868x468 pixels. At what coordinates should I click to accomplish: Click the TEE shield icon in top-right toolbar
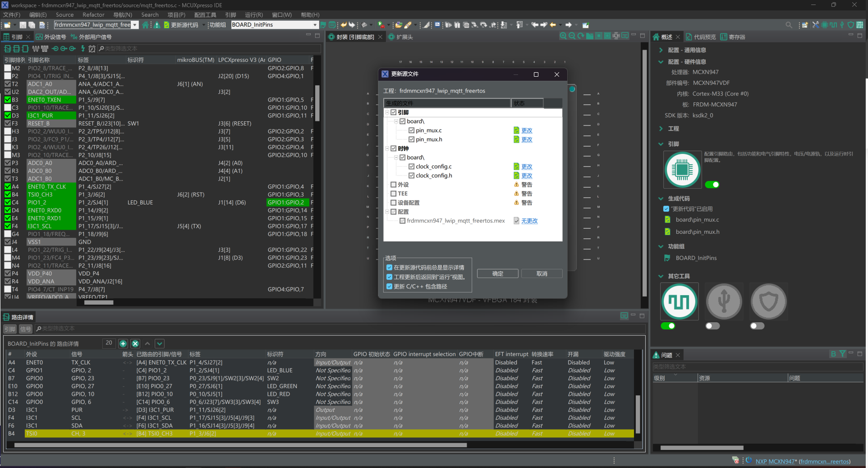coord(850,25)
